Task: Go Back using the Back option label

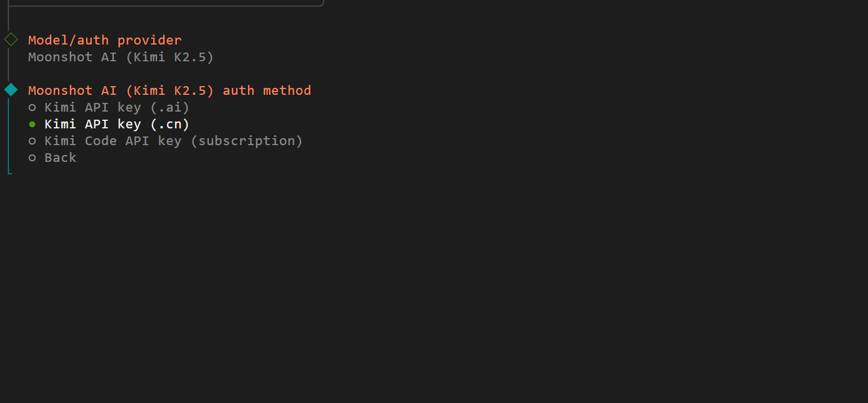Action: [x=60, y=158]
